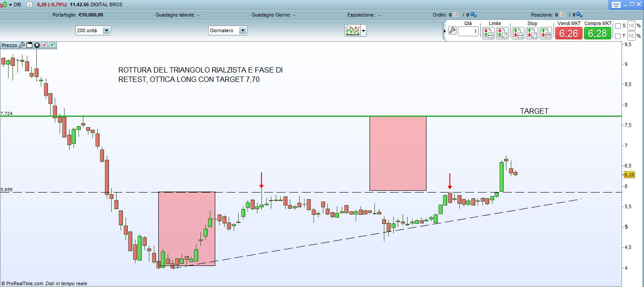Click the Prezzo panel label
The width and height of the screenshot is (644, 287).
coord(9,45)
